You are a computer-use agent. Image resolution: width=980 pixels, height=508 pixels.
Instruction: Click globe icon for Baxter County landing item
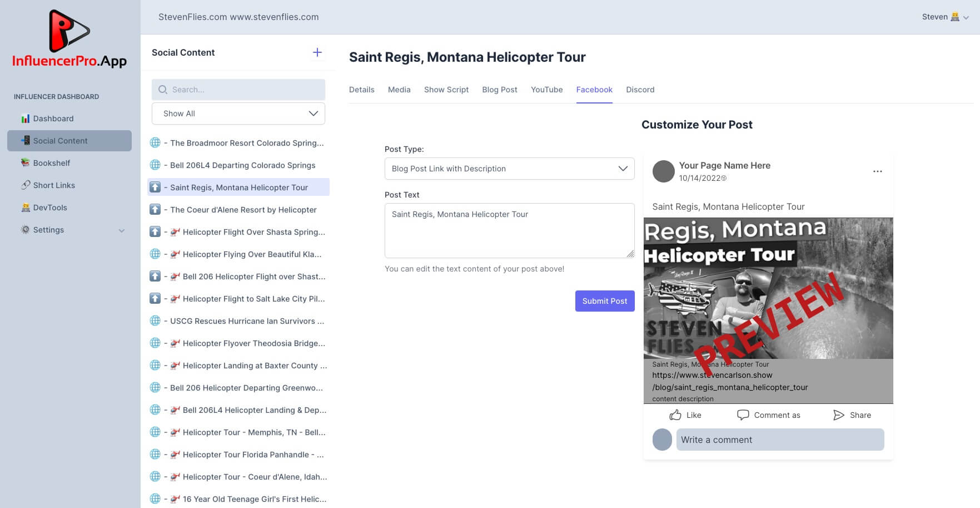[x=155, y=365]
